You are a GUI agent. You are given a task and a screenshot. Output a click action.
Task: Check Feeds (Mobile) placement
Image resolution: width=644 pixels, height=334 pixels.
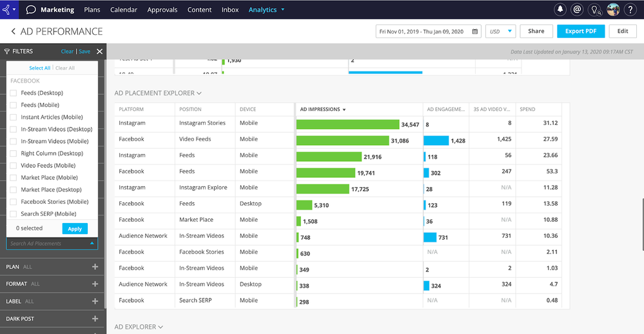[13, 105]
